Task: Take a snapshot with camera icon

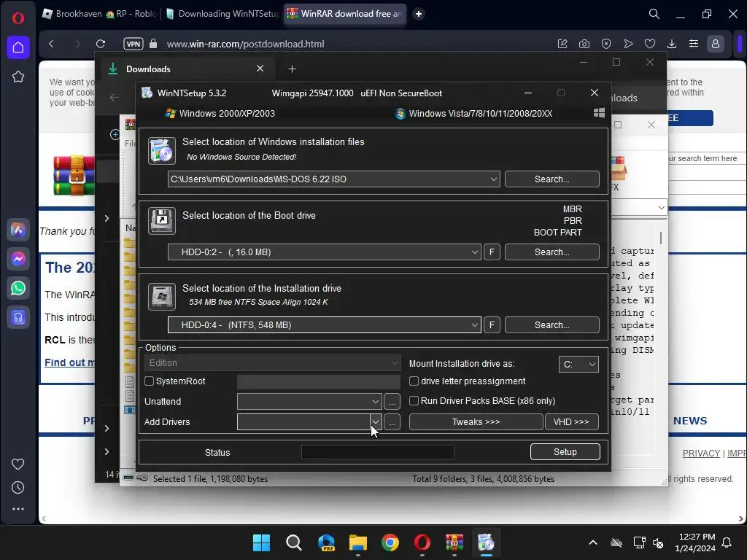Action: [584, 44]
